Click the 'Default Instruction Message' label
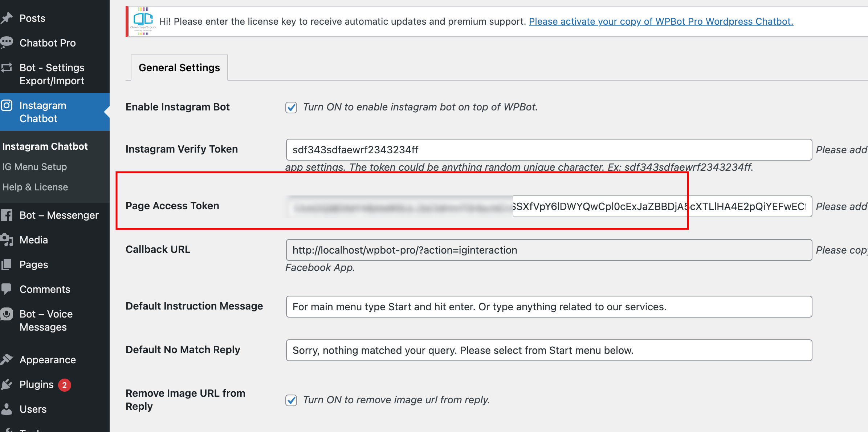The width and height of the screenshot is (868, 432). click(194, 306)
